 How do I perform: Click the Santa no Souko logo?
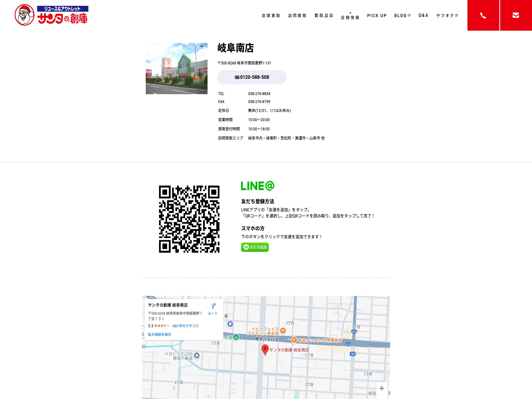pos(52,15)
